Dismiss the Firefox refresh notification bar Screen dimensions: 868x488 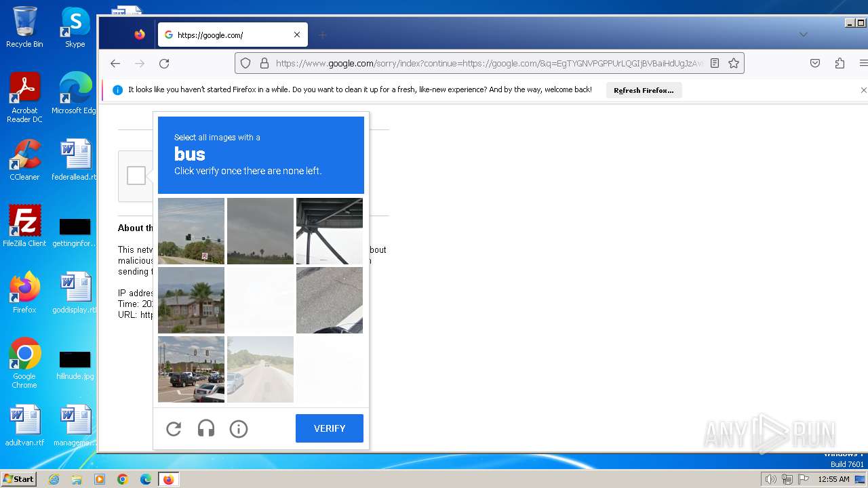tap(863, 90)
